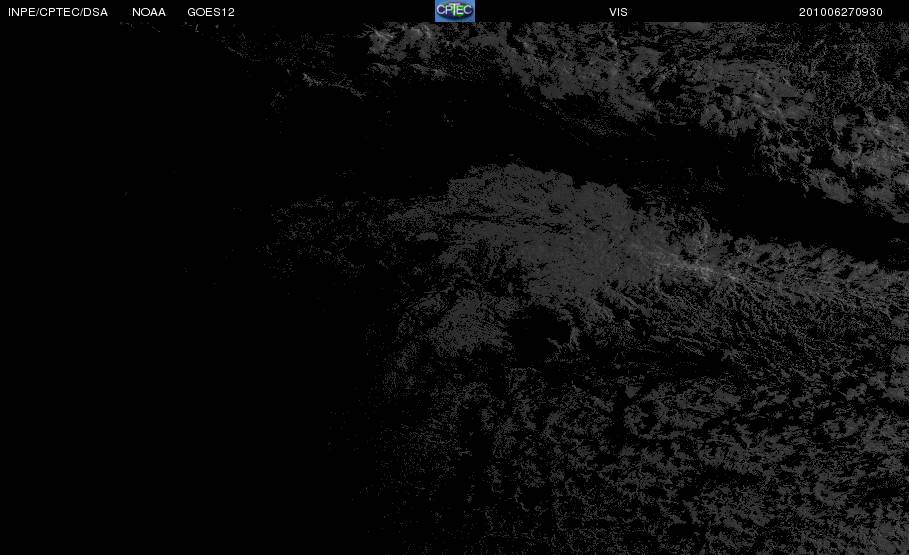Click the empty header bar between GOES12 and the logo
The image size is (909, 555).
(334, 12)
